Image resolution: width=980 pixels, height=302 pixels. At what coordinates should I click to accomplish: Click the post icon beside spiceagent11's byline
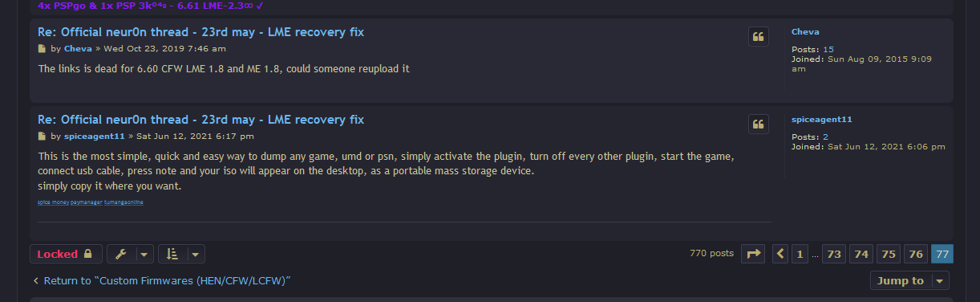coord(43,137)
